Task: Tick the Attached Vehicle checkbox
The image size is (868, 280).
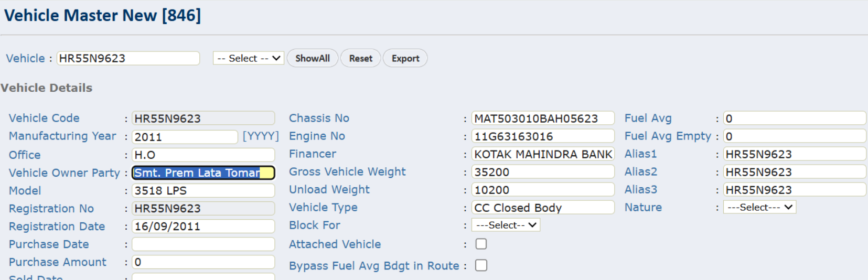Action: point(481,244)
